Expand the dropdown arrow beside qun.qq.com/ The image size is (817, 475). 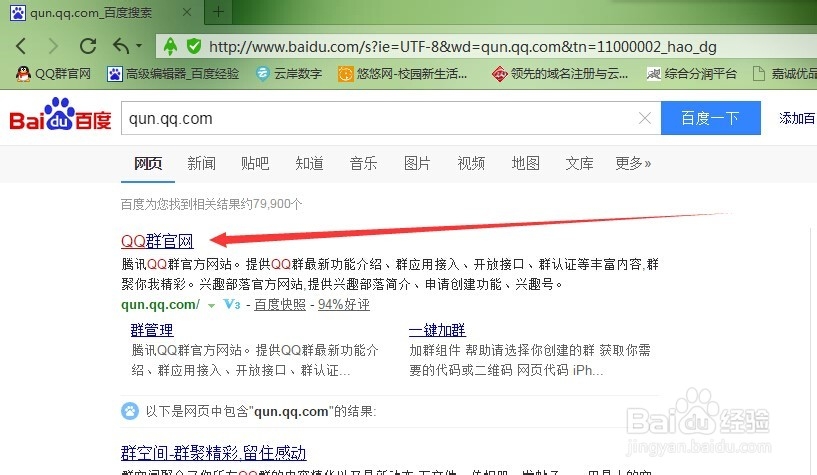211,306
